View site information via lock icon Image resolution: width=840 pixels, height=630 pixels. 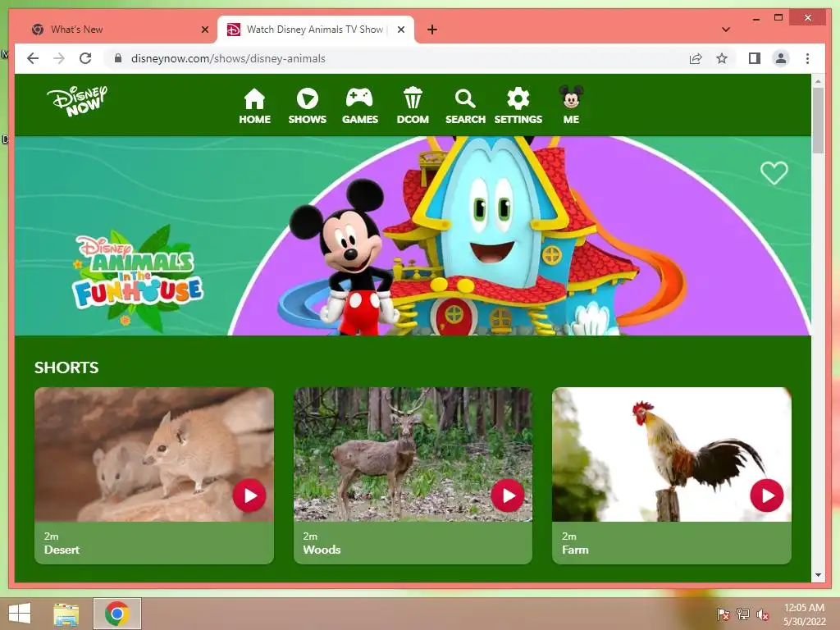[x=118, y=58]
